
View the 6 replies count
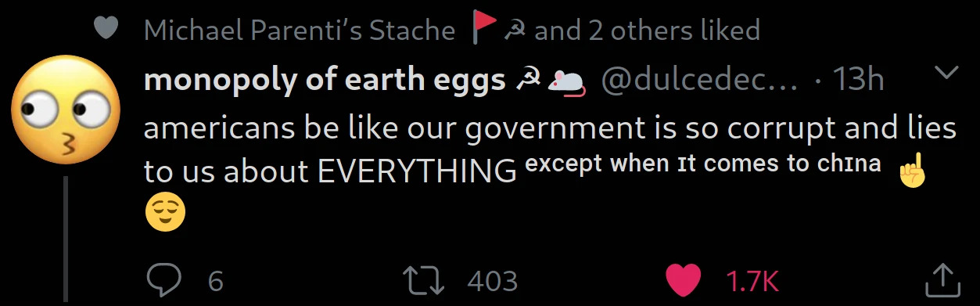click(216, 280)
